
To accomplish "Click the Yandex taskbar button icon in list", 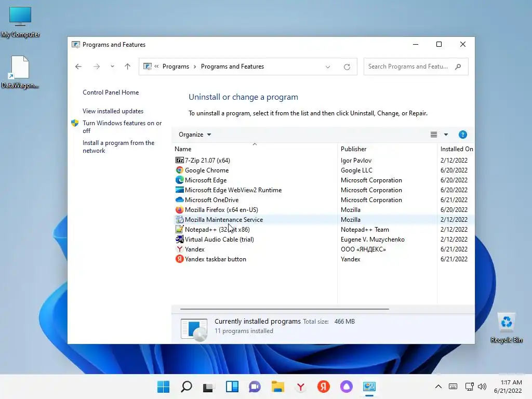I will pyautogui.click(x=179, y=259).
